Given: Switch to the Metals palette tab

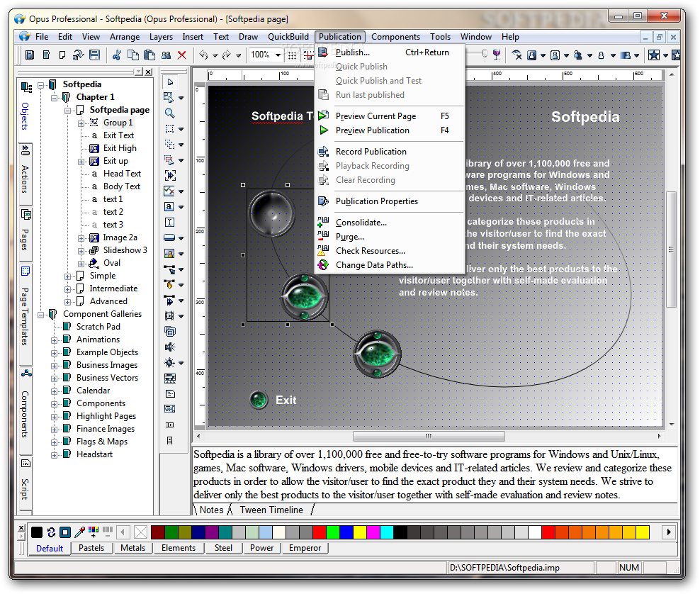Looking at the screenshot, I should 132,548.
